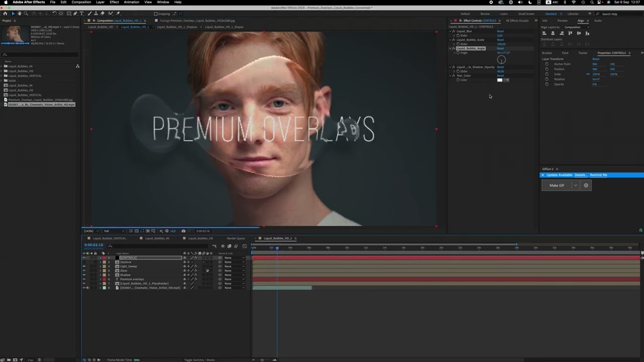Collapse the Liquid_Bubble_Scale effect group
Viewport: 644px width, 362px height.
[450, 40]
